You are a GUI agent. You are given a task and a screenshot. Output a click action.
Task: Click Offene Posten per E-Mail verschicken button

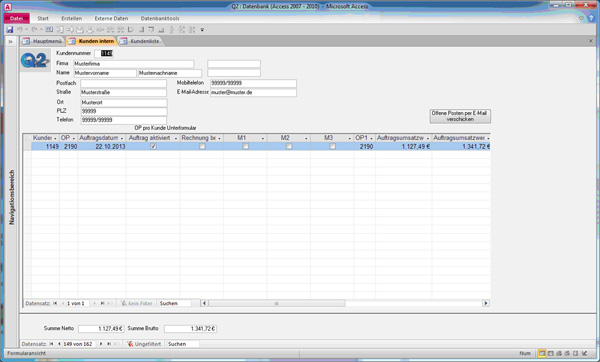(x=460, y=116)
